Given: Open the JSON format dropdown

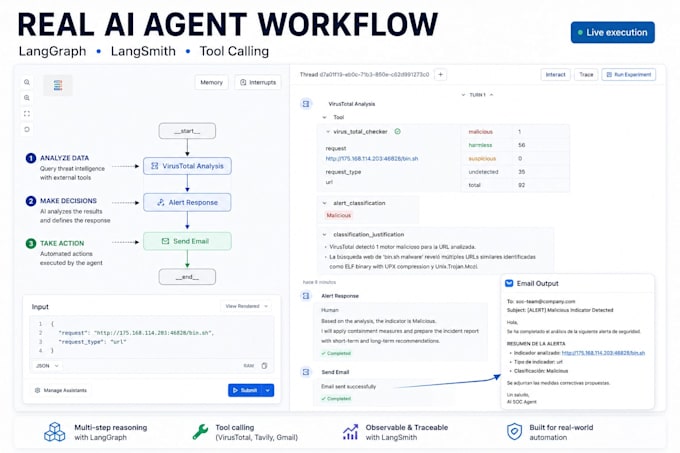Looking at the screenshot, I should [47, 366].
